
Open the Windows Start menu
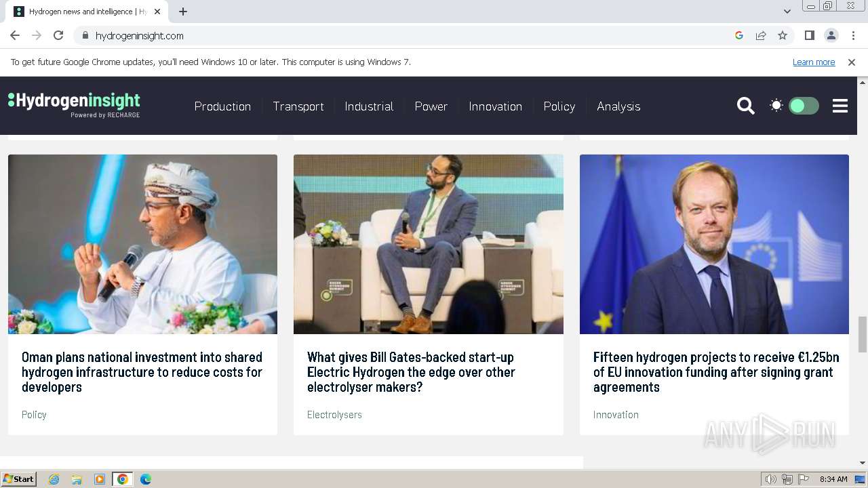pyautogui.click(x=19, y=479)
